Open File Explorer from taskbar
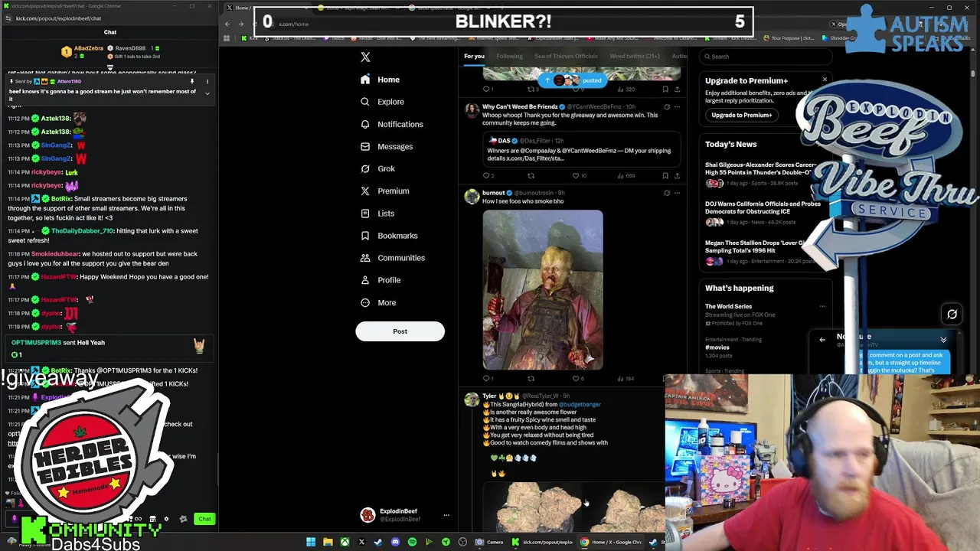 pos(328,542)
